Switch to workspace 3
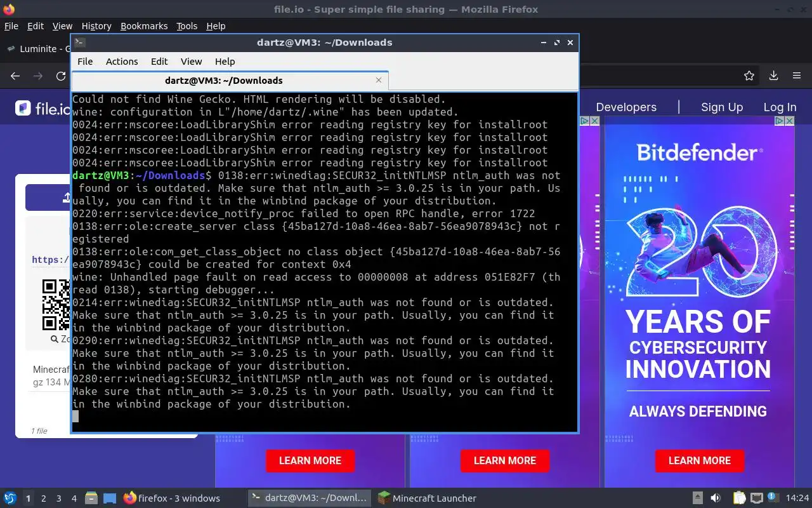 click(x=59, y=498)
